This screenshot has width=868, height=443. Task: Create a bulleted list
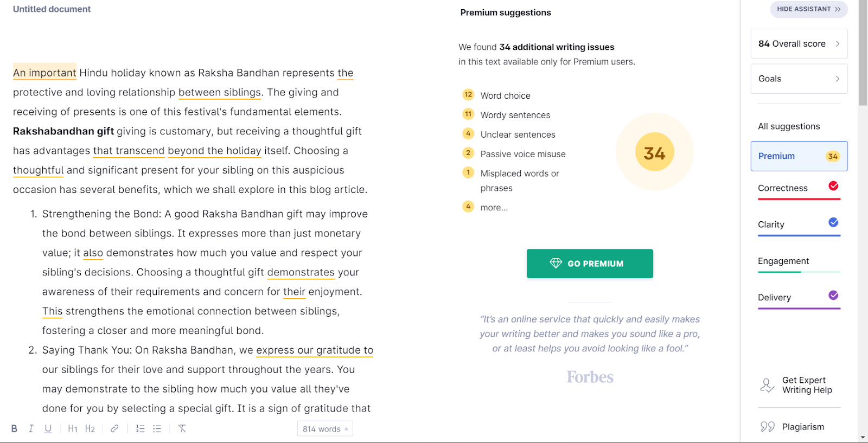(x=157, y=428)
